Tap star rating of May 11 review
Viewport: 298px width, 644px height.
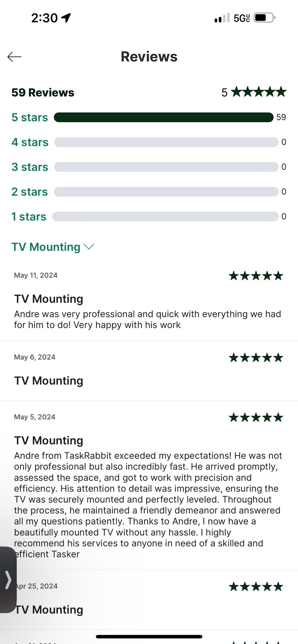point(256,276)
